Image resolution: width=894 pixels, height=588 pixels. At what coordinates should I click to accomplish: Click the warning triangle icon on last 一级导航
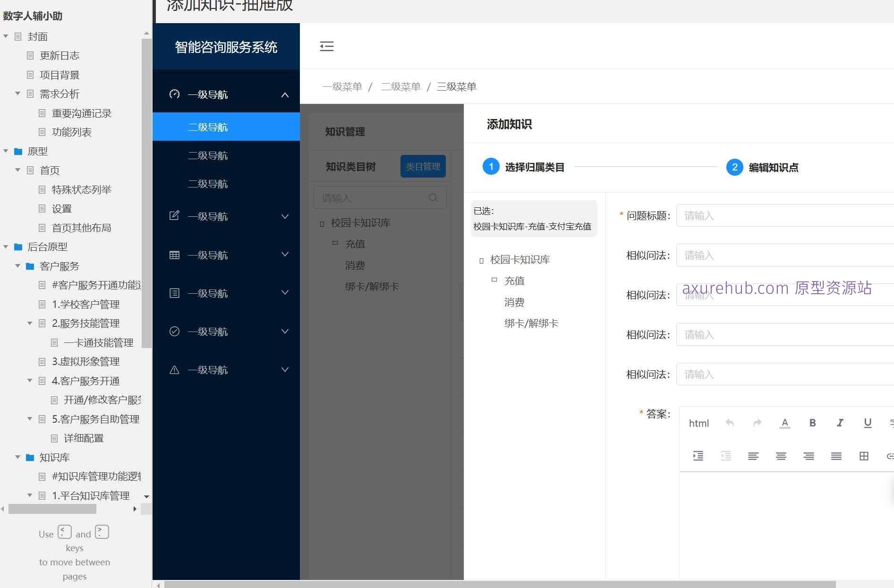tap(174, 369)
